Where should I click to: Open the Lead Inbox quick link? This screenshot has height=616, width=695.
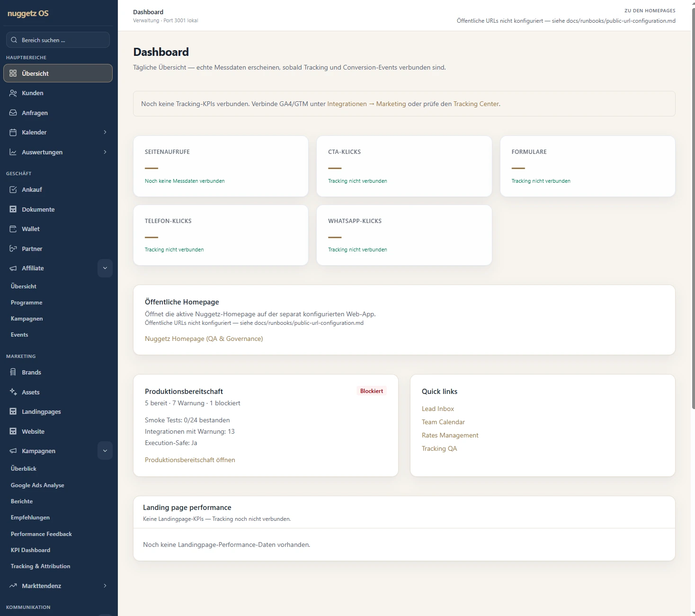(438, 409)
